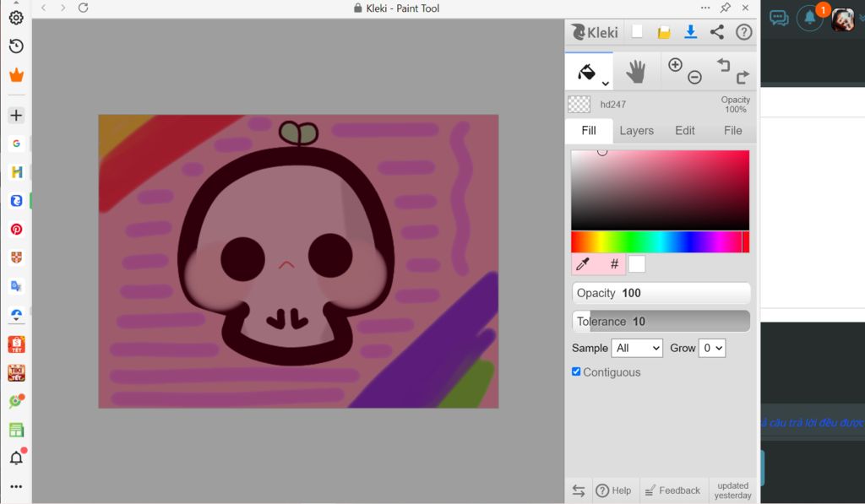
Task: Go back in the sidebar panel
Action: 44,8
